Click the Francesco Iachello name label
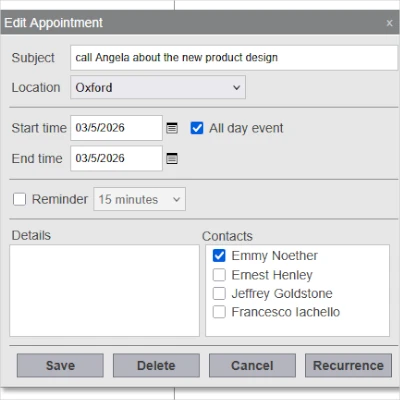This screenshot has height=400, width=400. [x=286, y=312]
